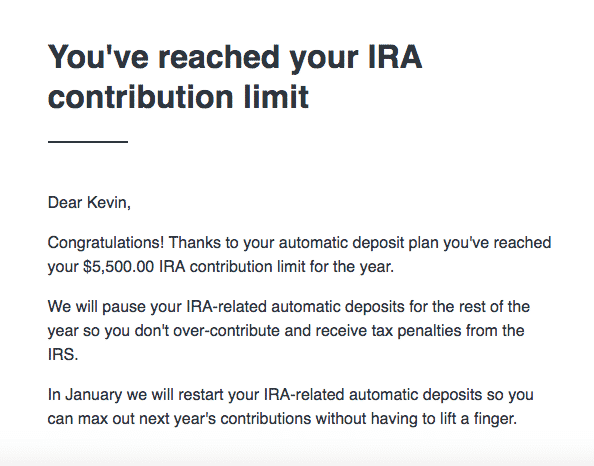Click the word 'Congratulations!'

point(106,243)
